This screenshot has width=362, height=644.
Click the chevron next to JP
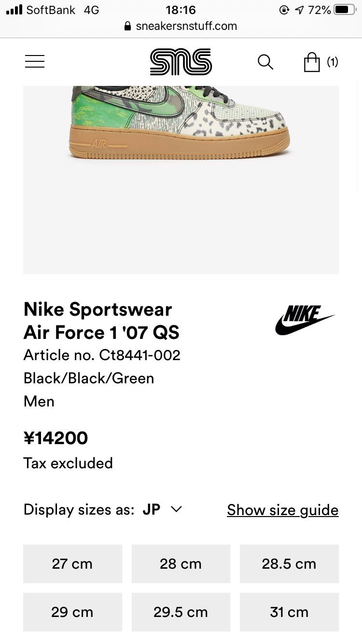[x=176, y=509]
